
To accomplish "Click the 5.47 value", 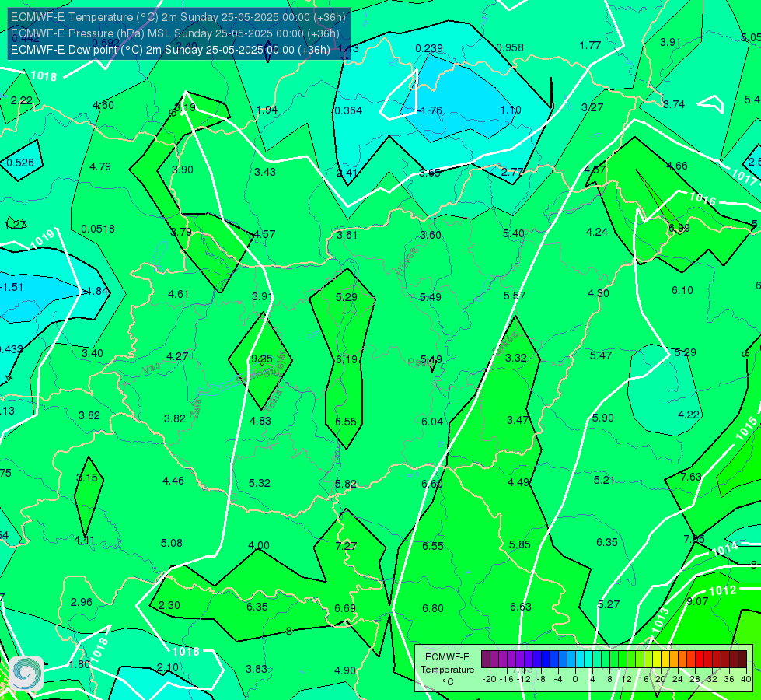I will [x=601, y=356].
